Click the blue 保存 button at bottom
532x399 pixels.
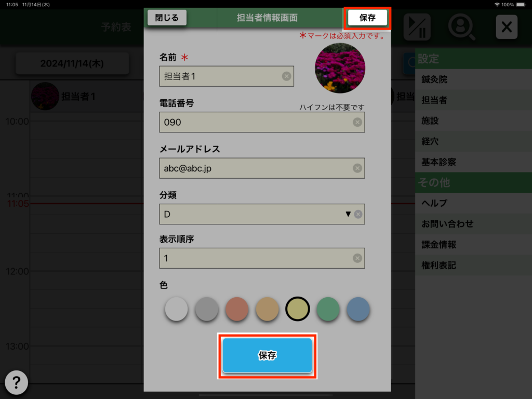(x=268, y=355)
